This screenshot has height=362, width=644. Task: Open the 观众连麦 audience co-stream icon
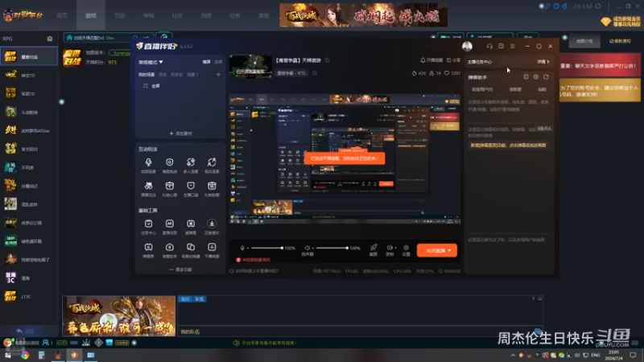point(212,162)
